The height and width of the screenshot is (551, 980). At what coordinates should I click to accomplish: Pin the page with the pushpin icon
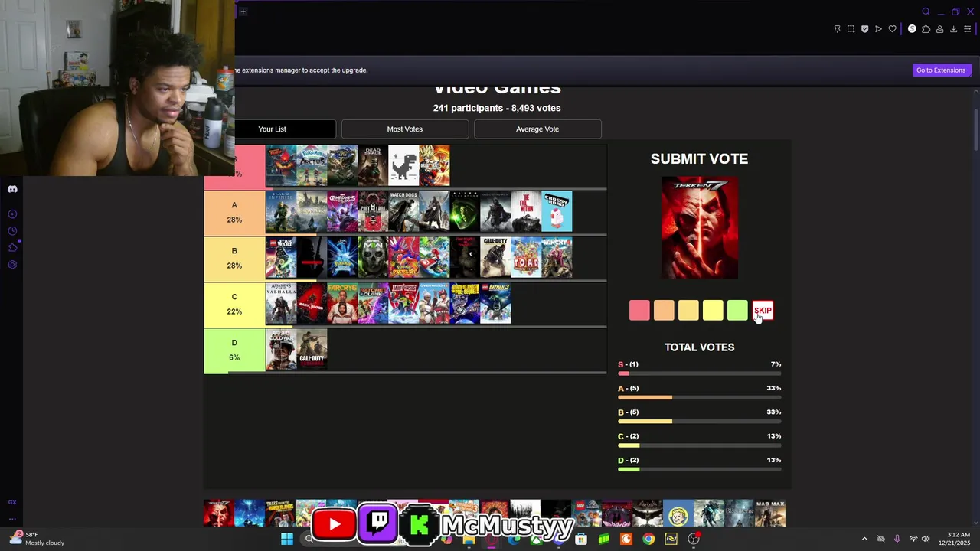[837, 29]
